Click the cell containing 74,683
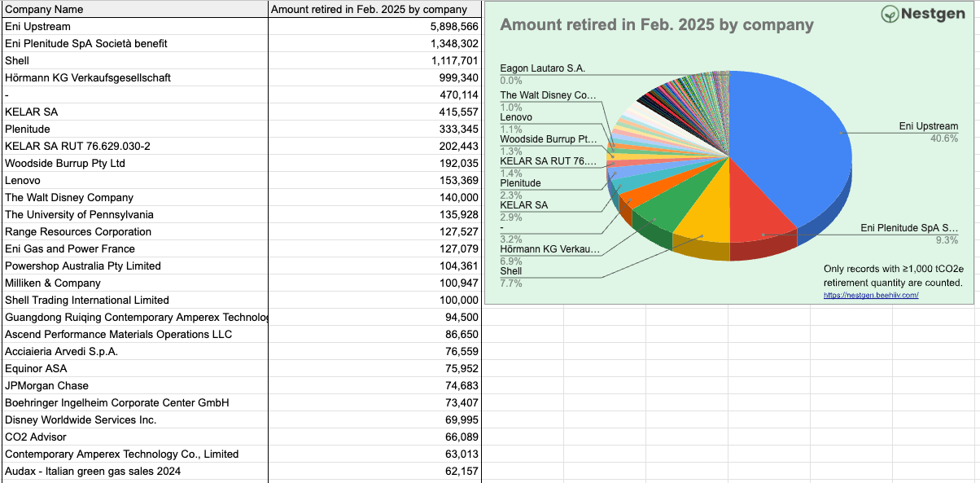This screenshot has width=980, height=483. tap(374, 386)
